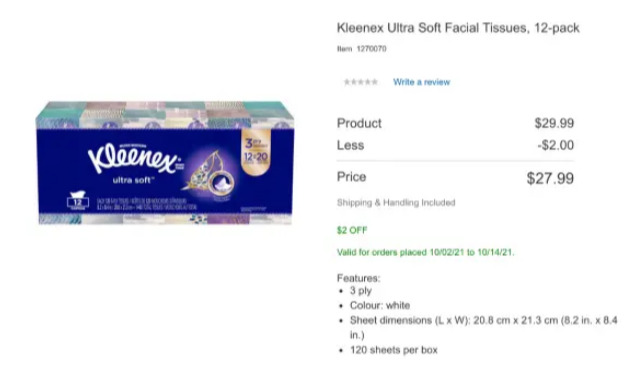Click the ultra soft label on box

click(x=133, y=180)
